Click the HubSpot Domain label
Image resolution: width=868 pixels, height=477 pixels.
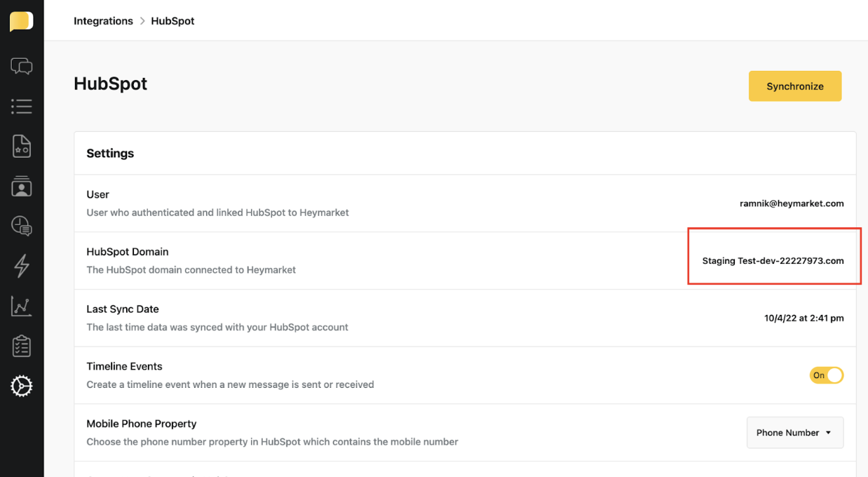coord(128,251)
